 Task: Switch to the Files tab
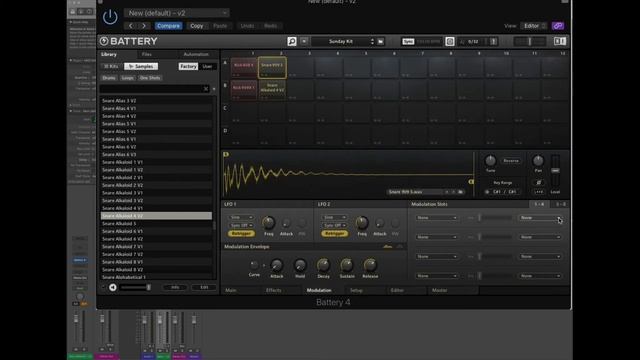click(x=147, y=54)
